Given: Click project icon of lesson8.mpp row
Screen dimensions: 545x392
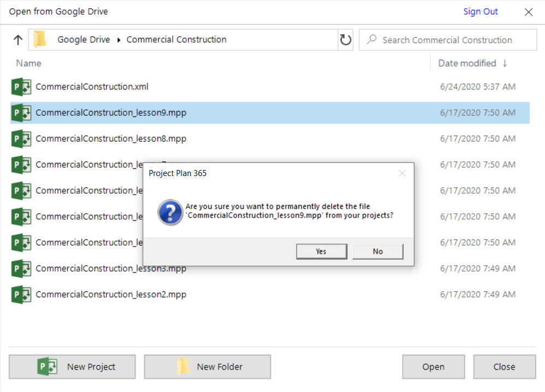Looking at the screenshot, I should (21, 139).
